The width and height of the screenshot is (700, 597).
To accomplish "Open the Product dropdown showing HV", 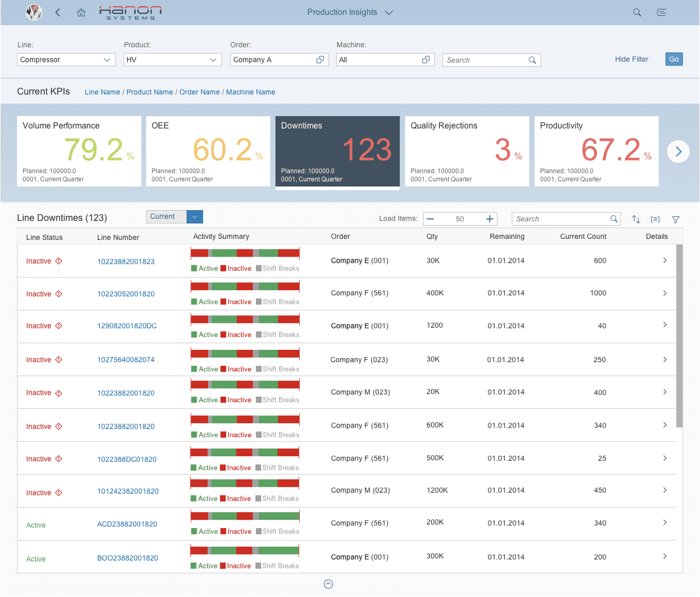I will [x=213, y=60].
